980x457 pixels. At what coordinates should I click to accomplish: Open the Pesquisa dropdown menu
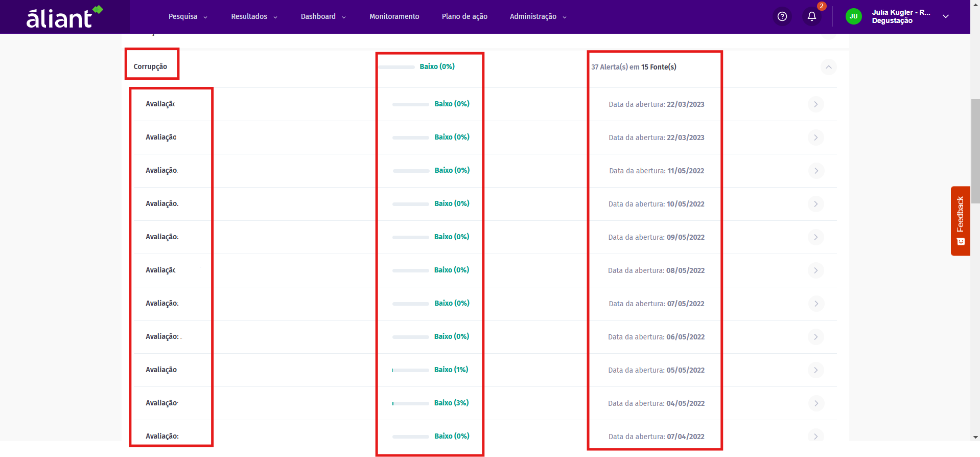[188, 16]
